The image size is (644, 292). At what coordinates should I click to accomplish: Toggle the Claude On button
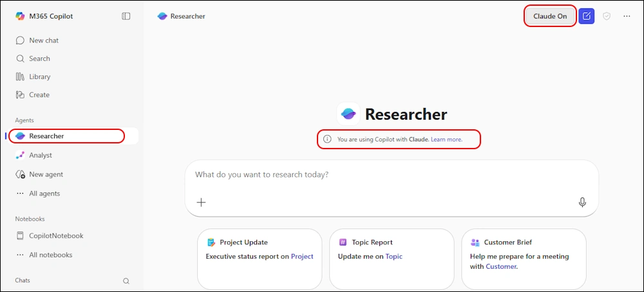tap(550, 16)
